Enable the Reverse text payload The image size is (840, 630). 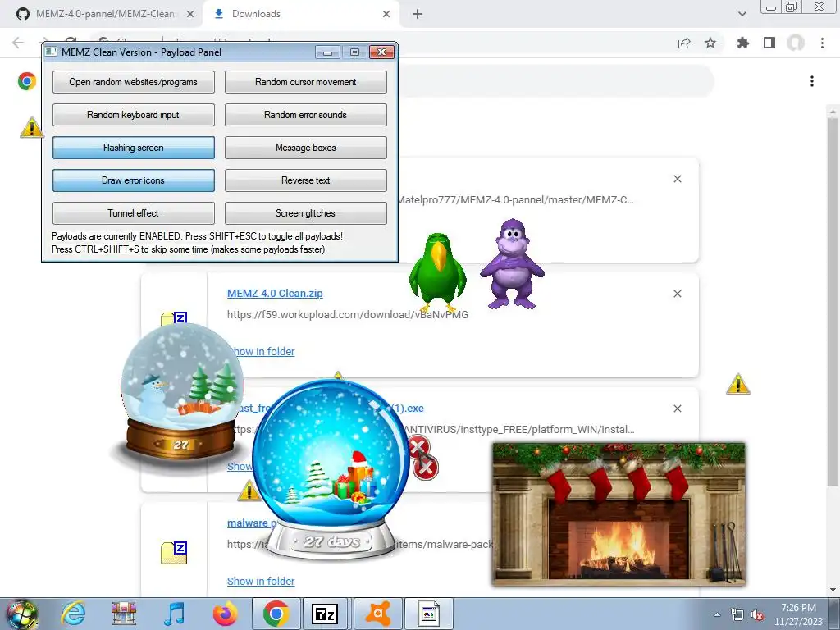pos(305,180)
